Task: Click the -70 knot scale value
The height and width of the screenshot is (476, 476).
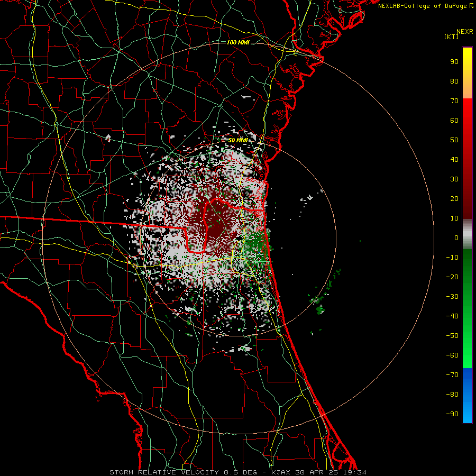Action: [x=452, y=375]
